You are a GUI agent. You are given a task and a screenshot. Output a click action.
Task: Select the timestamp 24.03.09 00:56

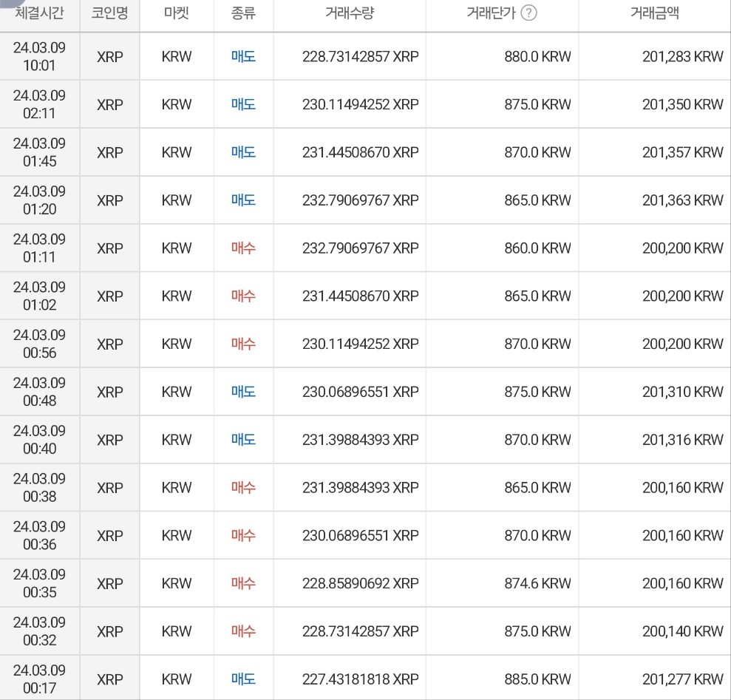[x=40, y=344]
